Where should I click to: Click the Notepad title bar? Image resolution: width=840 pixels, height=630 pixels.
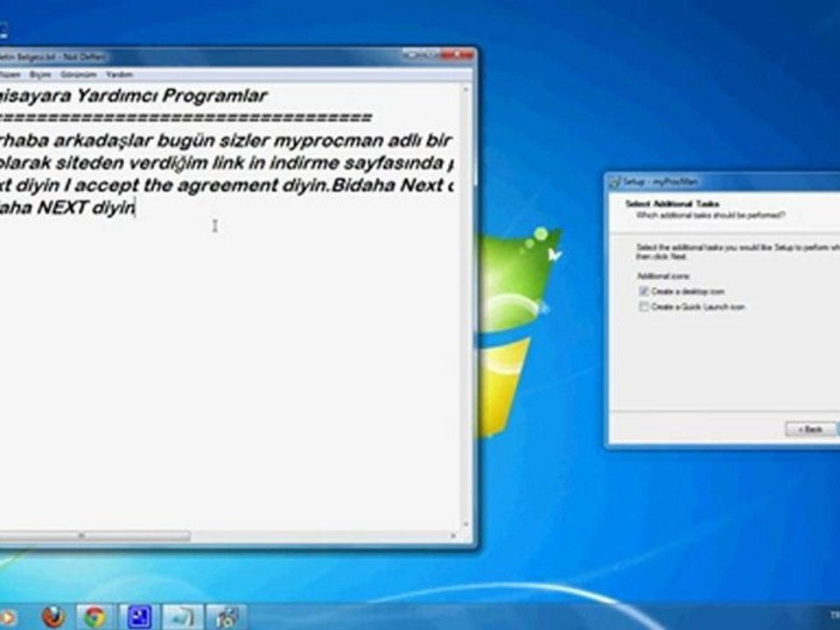pyautogui.click(x=235, y=56)
